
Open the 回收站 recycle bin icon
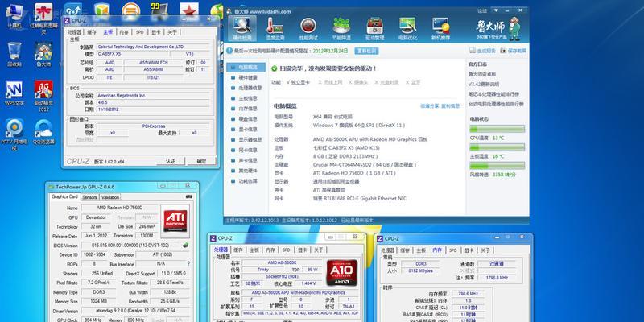[14, 54]
